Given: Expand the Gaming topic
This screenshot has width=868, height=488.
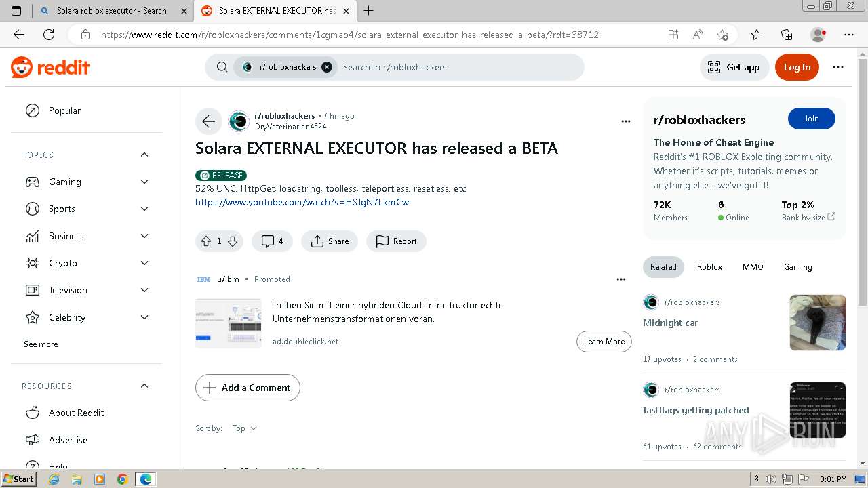Looking at the screenshot, I should point(144,182).
